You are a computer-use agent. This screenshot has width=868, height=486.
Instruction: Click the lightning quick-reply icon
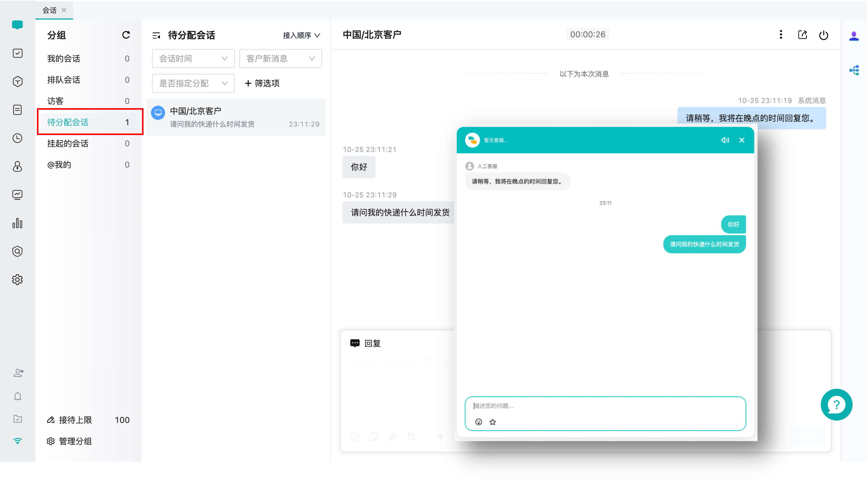click(x=440, y=437)
